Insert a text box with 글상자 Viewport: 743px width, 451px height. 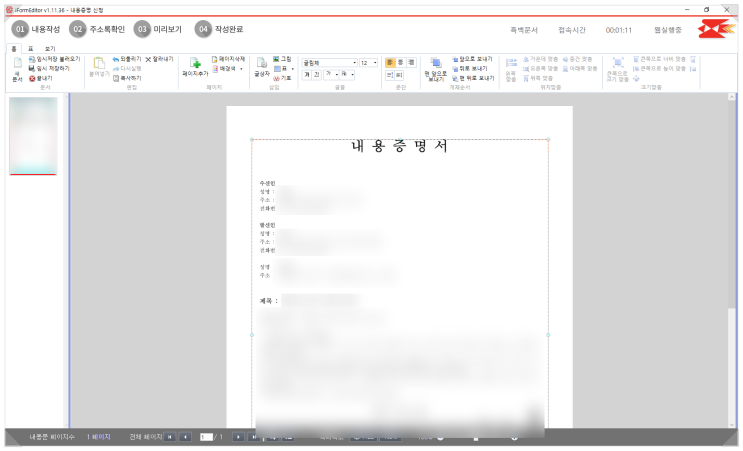pyautogui.click(x=262, y=67)
